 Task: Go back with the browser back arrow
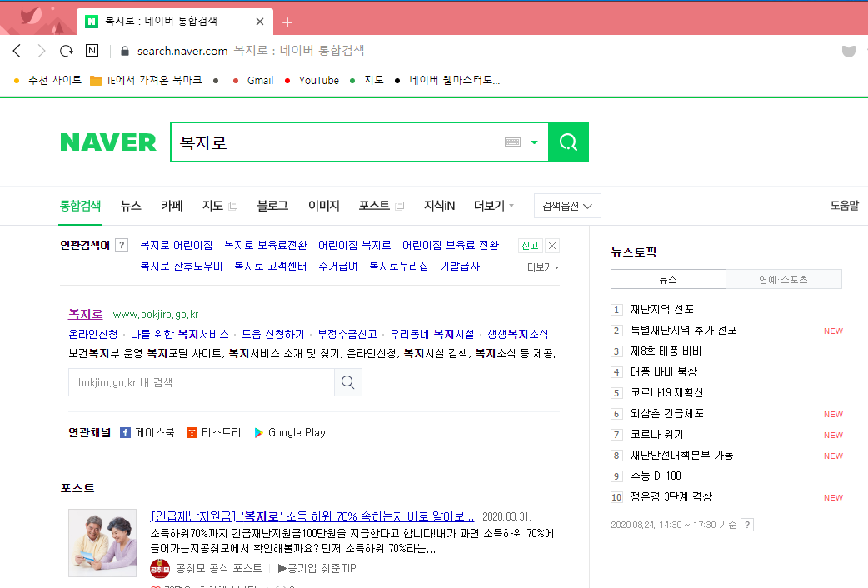pyautogui.click(x=17, y=51)
